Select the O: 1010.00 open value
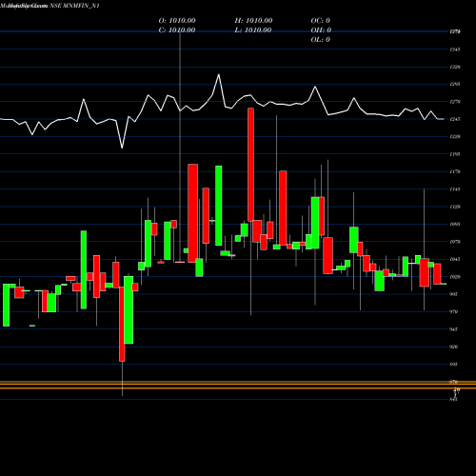476x476 pixels. click(177, 21)
